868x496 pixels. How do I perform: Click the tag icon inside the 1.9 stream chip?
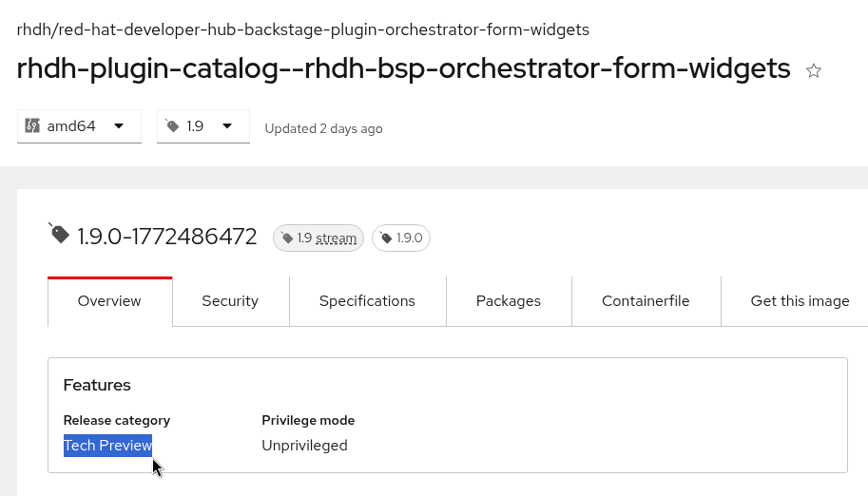[x=287, y=238]
